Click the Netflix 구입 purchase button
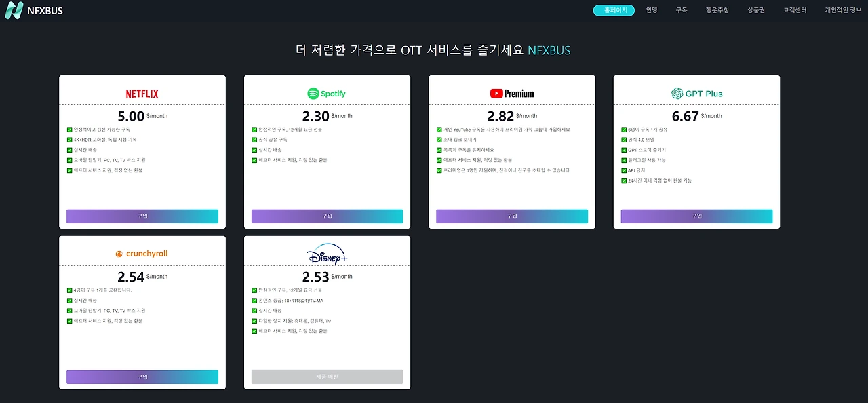The width and height of the screenshot is (868, 403). (x=142, y=216)
